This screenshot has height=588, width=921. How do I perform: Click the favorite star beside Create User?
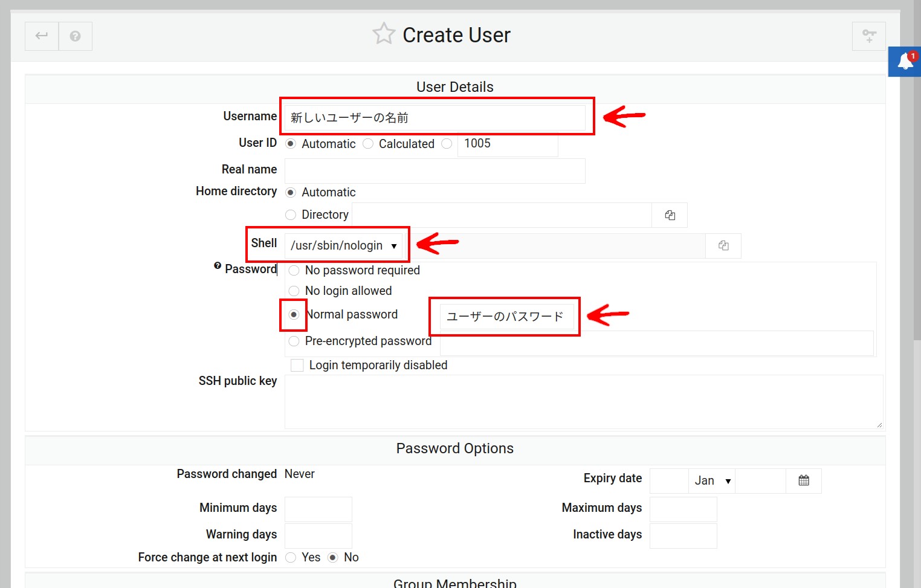(x=384, y=34)
